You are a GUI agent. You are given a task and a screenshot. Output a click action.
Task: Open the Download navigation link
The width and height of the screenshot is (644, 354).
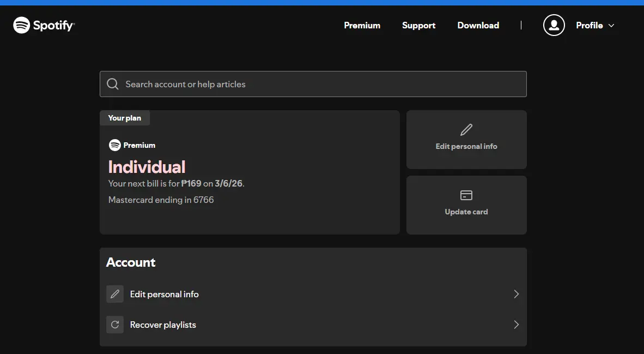coord(478,26)
